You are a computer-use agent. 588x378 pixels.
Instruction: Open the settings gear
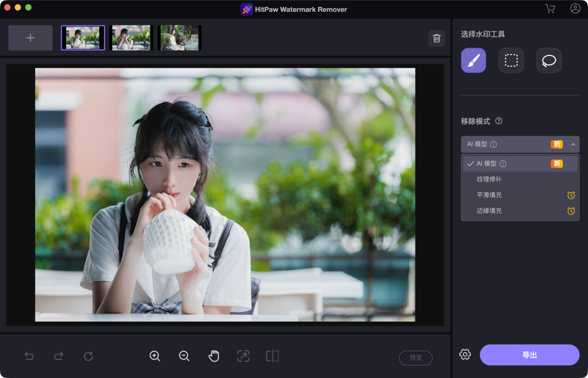pos(465,354)
